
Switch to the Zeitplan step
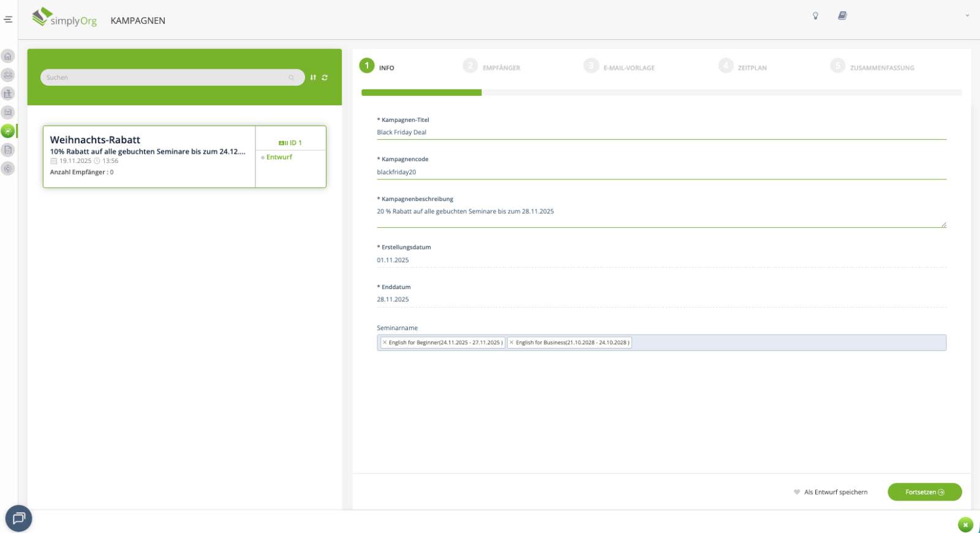[752, 68]
